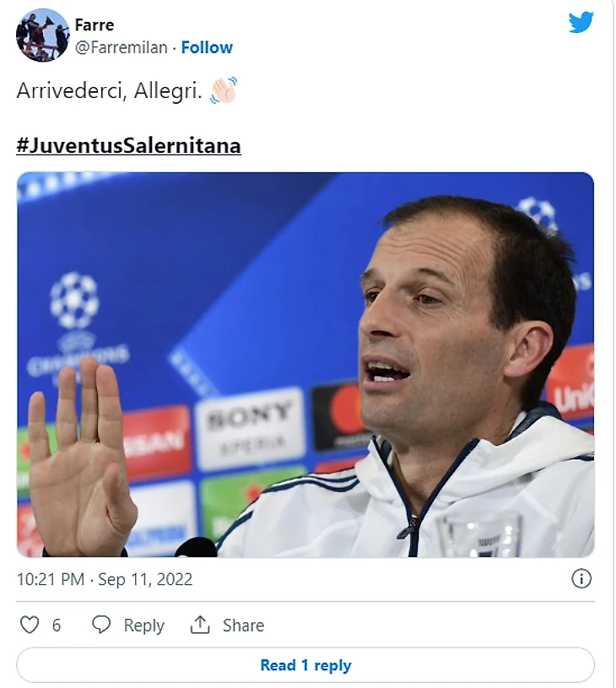Click the reply speech bubble icon
Screen dimensions: 616x688
(x=101, y=625)
